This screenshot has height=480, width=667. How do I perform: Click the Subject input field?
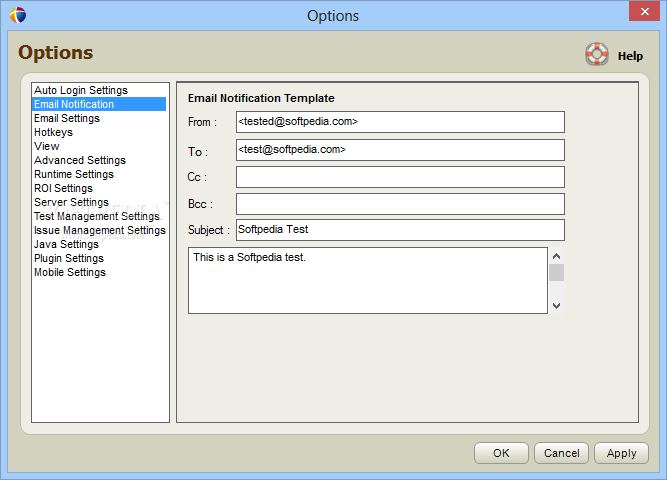click(400, 230)
